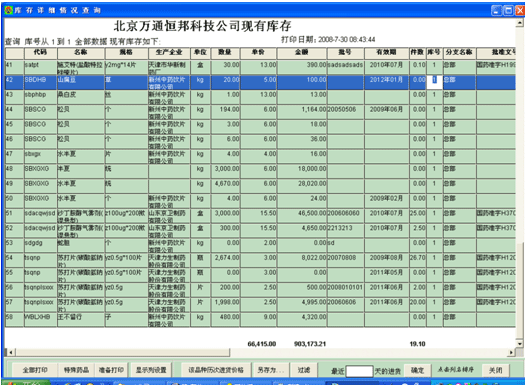
Task: Click quantity cell 4,670.00 in row 49
Action: tap(225, 186)
